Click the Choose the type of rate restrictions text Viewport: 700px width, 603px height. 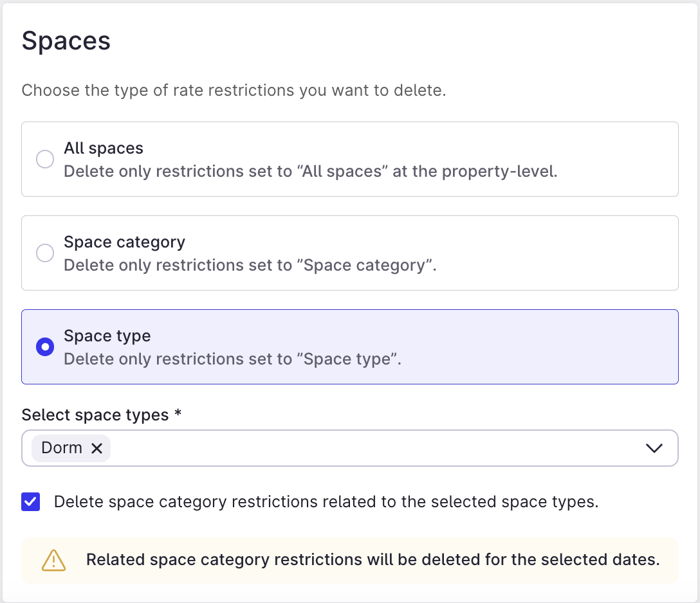pos(234,90)
